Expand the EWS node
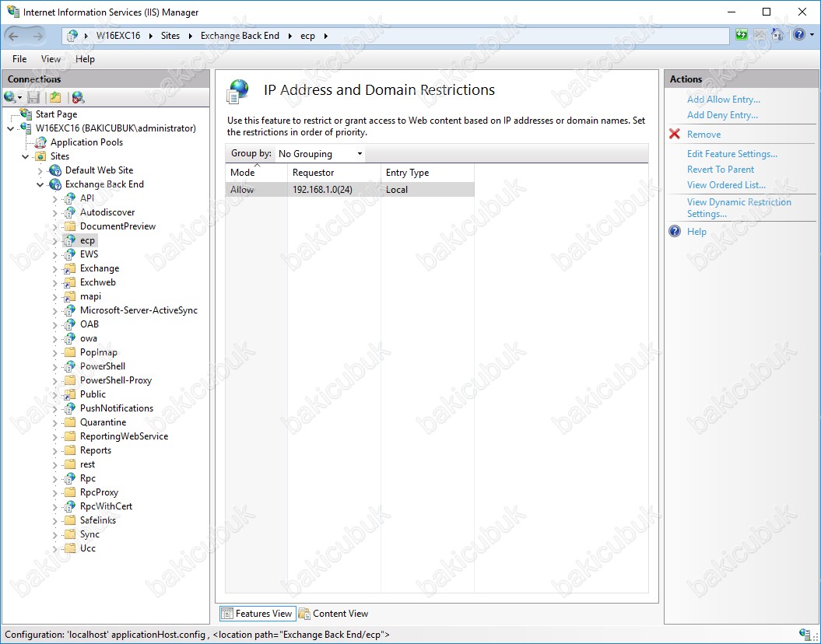 coord(55,255)
